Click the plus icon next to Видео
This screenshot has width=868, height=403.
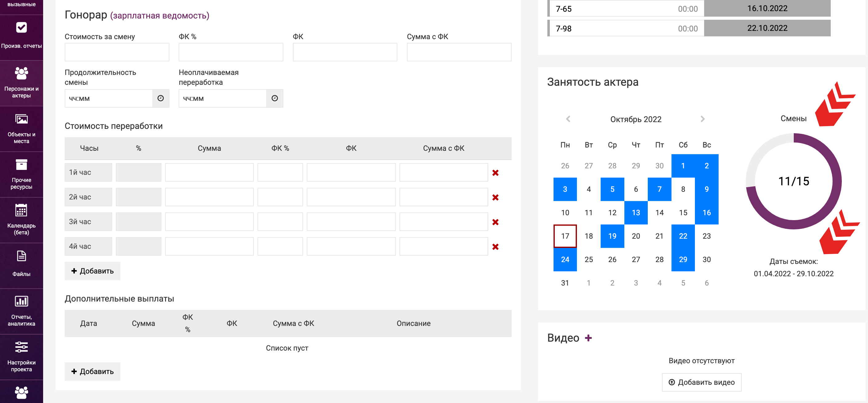588,338
